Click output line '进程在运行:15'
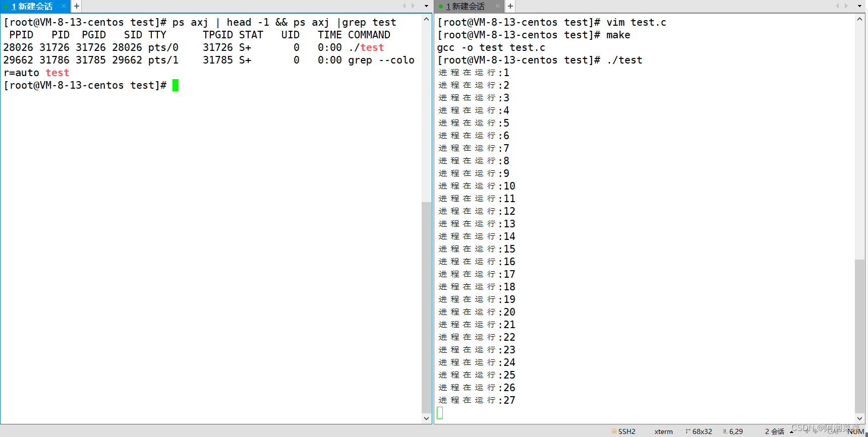Image resolution: width=868 pixels, height=437 pixels. 477,249
